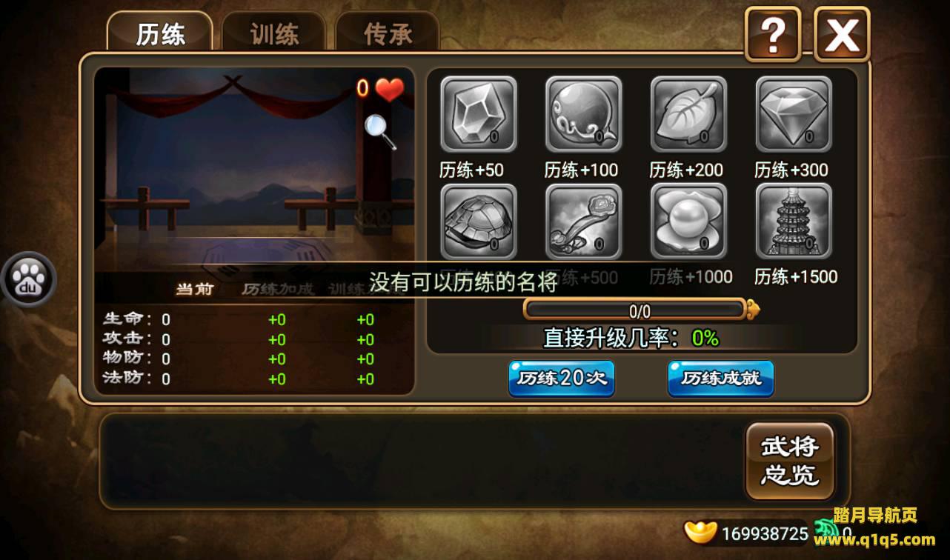The image size is (950, 560).
Task: Click the 历练20次 button
Action: coord(562,379)
